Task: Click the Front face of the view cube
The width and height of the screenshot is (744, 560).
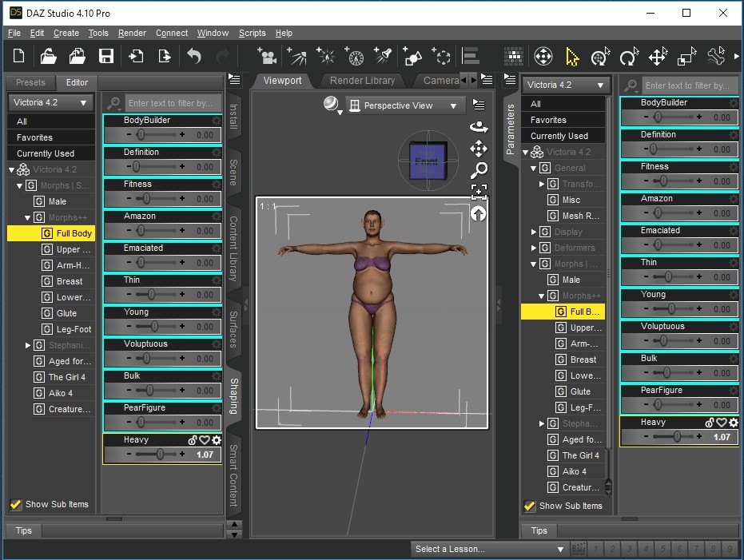Action: 428,161
